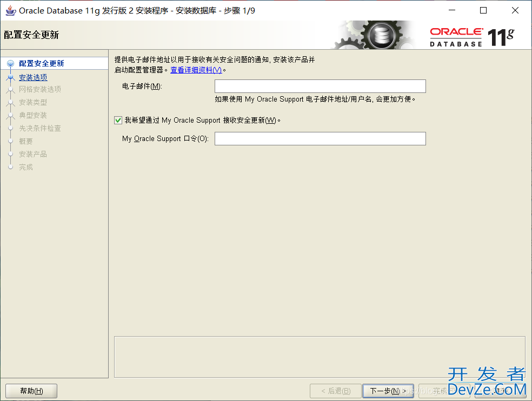Click the Java icon in the title bar
This screenshot has width=532, height=401.
[x=10, y=10]
